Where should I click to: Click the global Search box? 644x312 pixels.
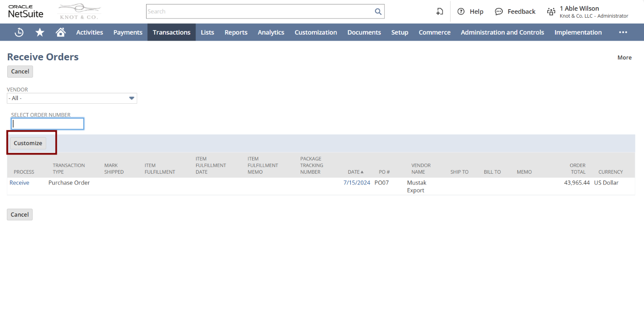(x=260, y=12)
